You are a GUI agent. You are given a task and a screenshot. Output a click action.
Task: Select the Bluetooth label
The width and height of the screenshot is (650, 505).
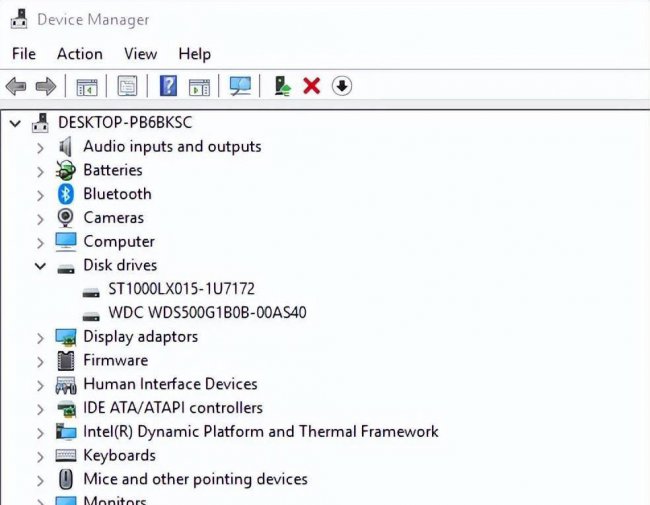[x=118, y=194]
